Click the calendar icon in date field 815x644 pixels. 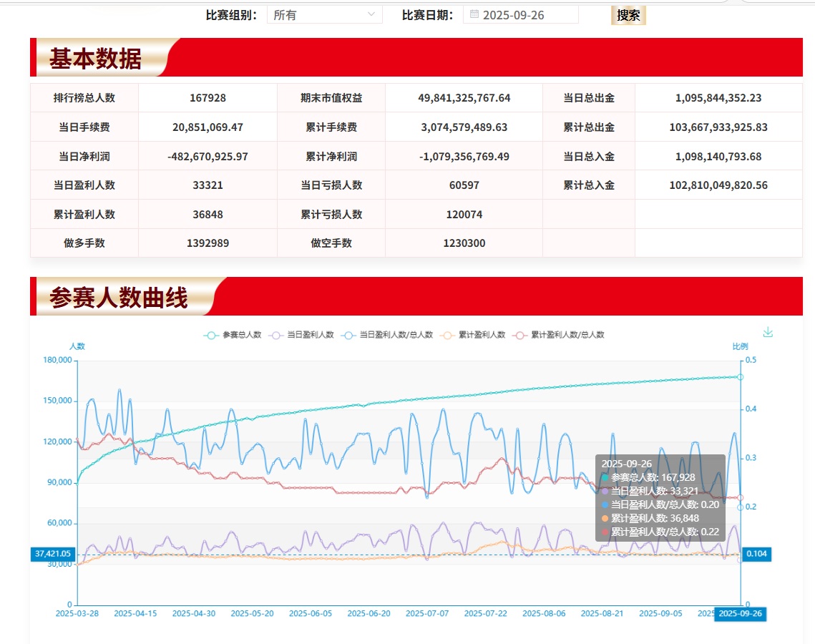[x=474, y=14]
